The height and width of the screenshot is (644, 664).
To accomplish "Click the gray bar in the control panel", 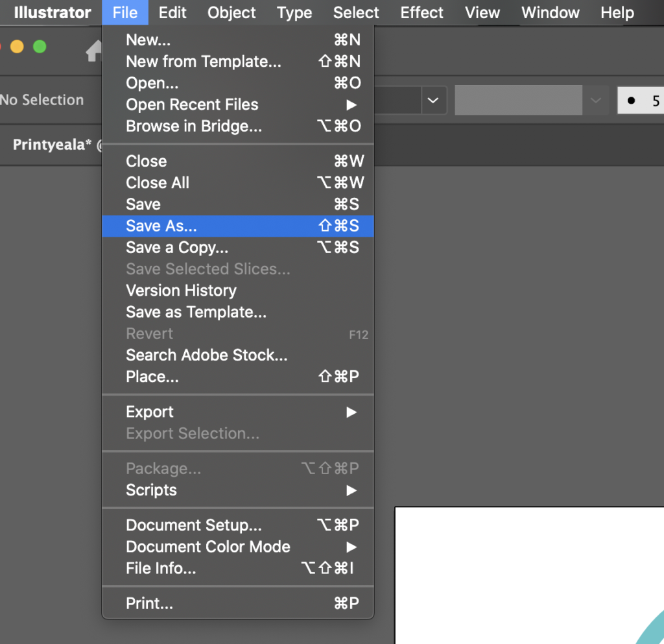I will coord(518,101).
